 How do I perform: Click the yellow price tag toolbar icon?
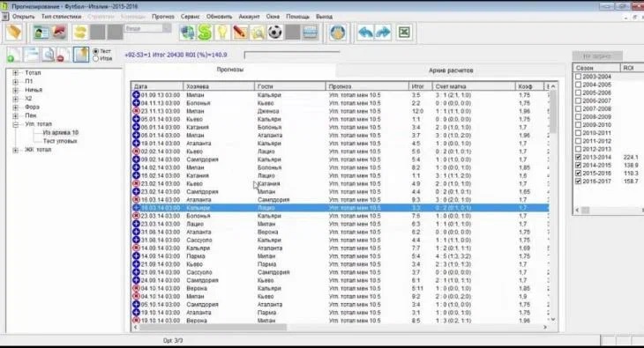[x=13, y=32]
